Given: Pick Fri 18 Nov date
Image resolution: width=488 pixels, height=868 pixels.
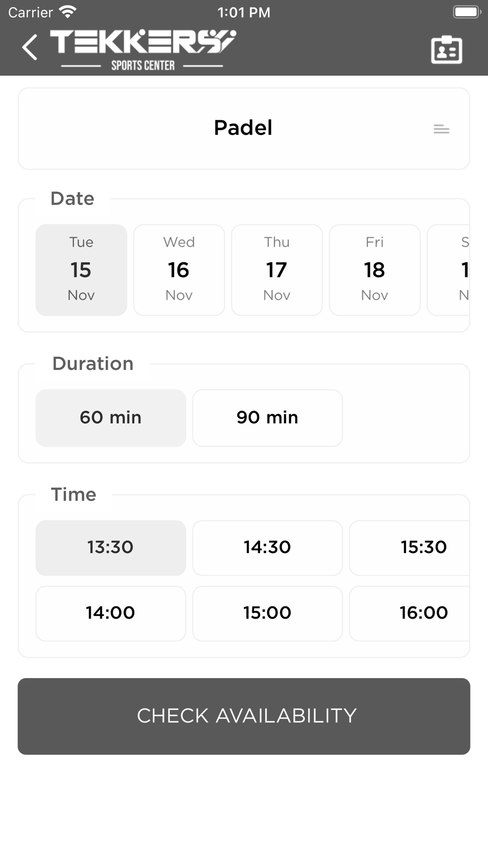Looking at the screenshot, I should (x=375, y=270).
